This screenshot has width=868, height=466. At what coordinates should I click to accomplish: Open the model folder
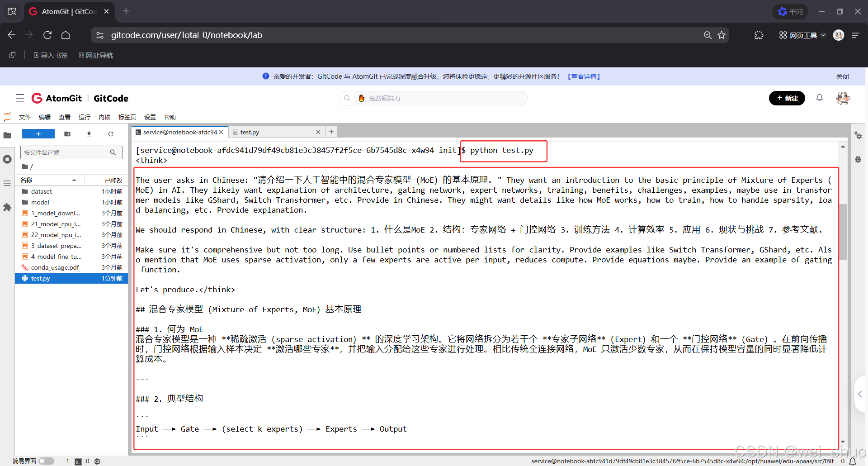tap(71, 202)
